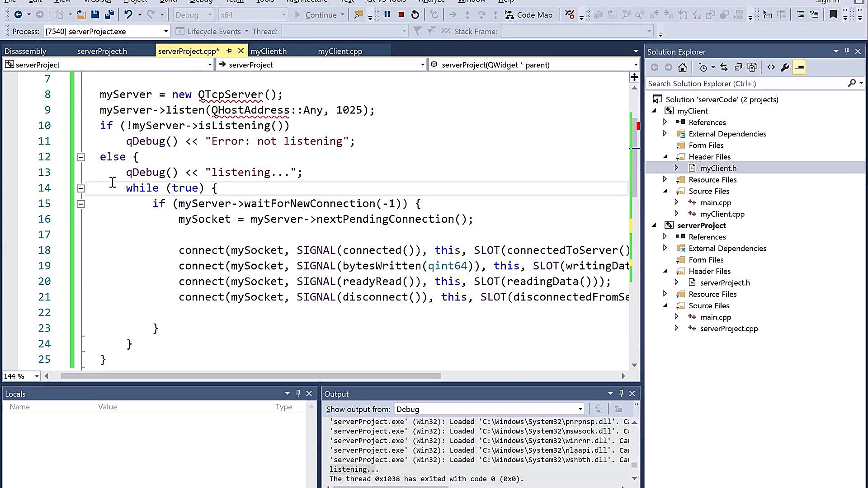This screenshot has width=868, height=488.
Task: Toggle pin on Solution Explorer panel
Action: coord(847,51)
